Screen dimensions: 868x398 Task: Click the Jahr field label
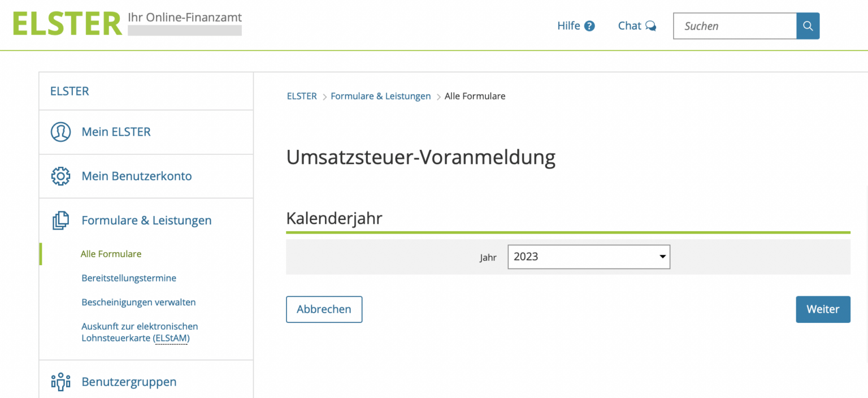488,257
